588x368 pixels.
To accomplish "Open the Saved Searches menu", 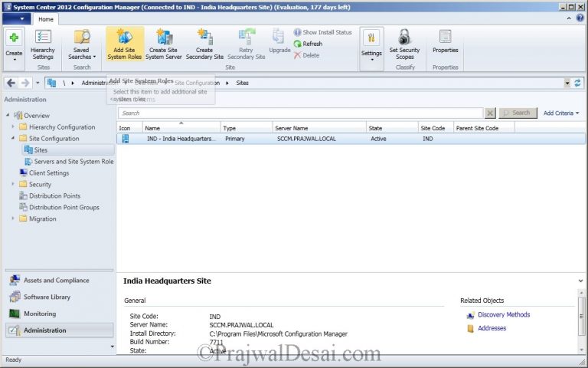I will coord(82,45).
